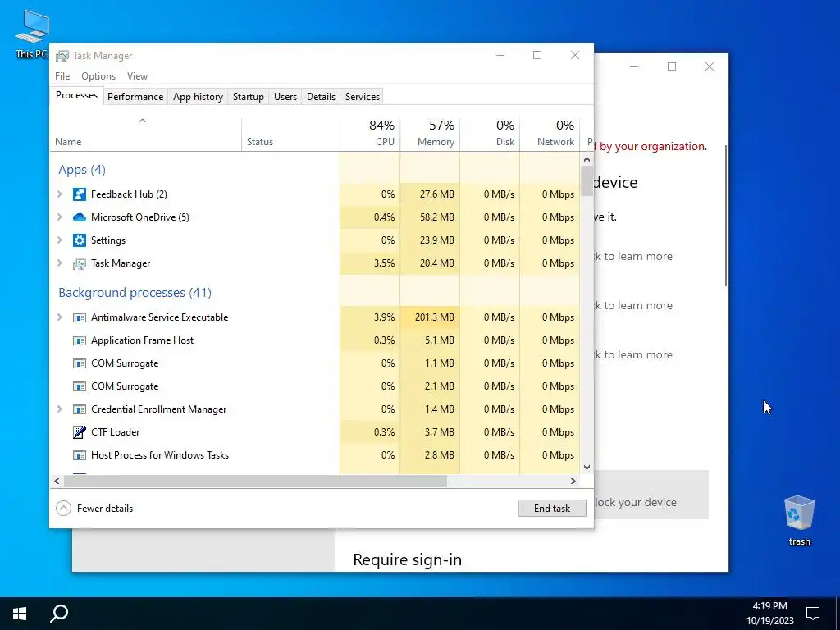Expand the Task Manager process group
The width and height of the screenshot is (840, 630).
click(59, 263)
